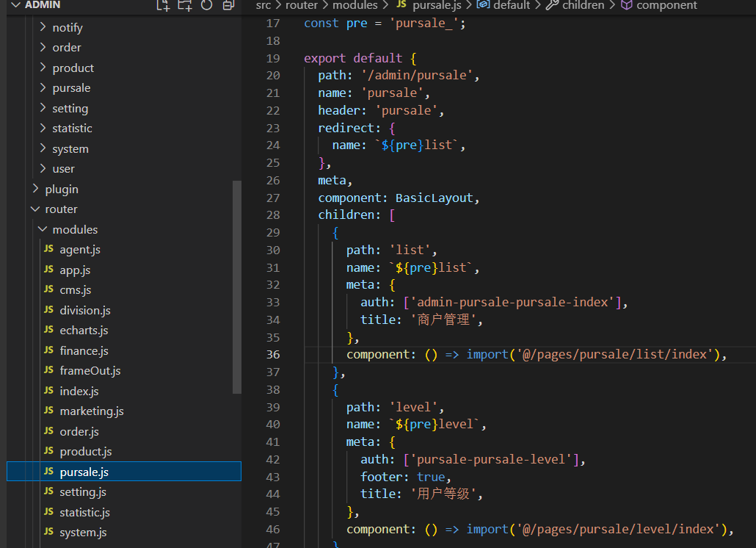Viewport: 756px width, 548px height.
Task: Click the JS icon beside division.js
Action: [x=48, y=310]
